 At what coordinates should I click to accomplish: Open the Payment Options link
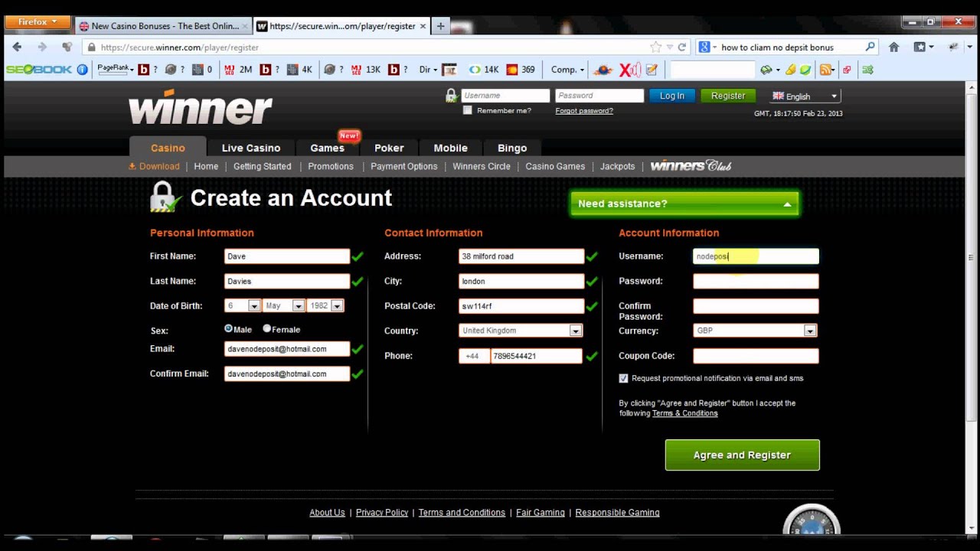point(404,166)
